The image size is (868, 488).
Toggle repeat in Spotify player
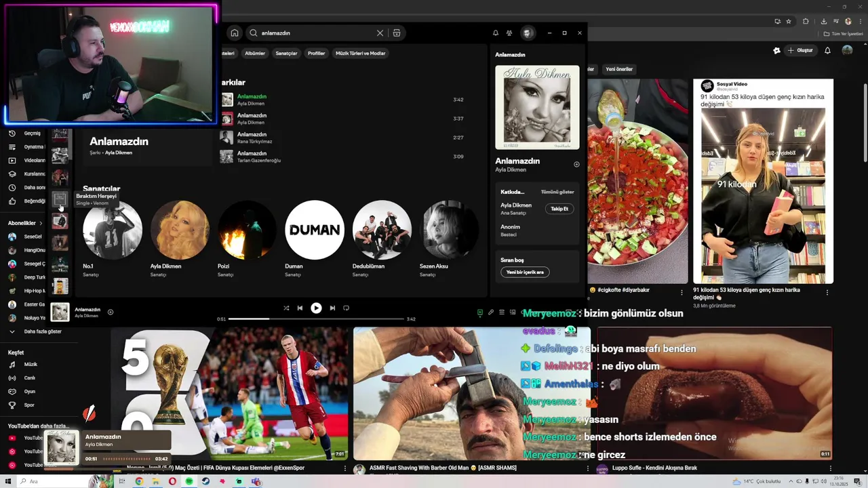pyautogui.click(x=346, y=308)
